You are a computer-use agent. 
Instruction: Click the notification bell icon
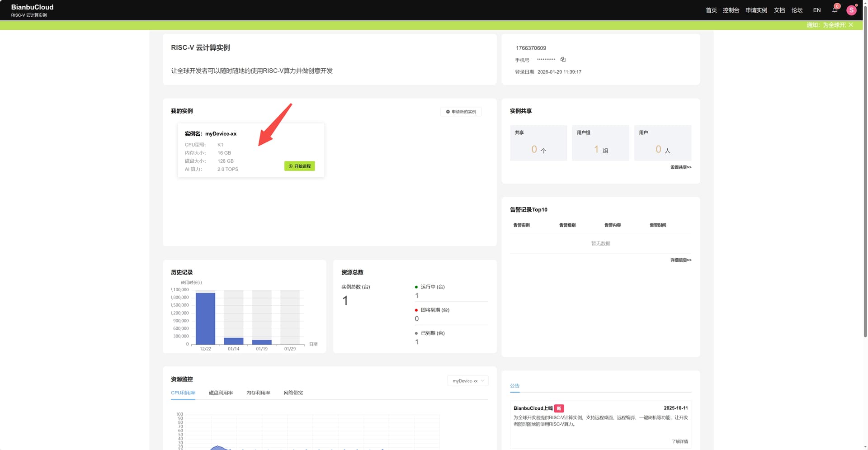(x=834, y=10)
